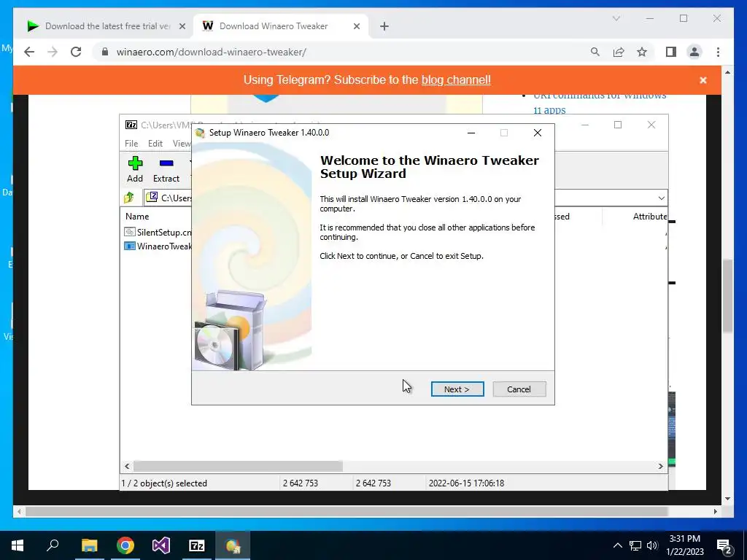
Task: Open the View menu in 7-Zip
Action: point(182,144)
